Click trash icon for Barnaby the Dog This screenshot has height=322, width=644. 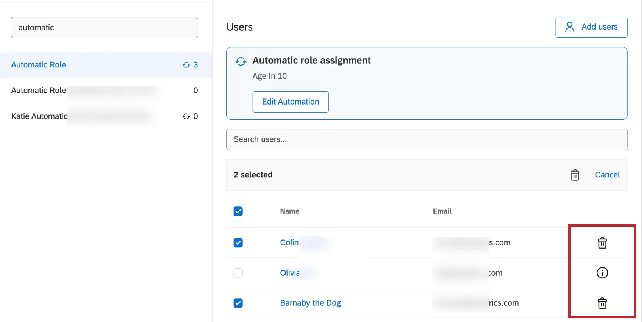(x=602, y=303)
